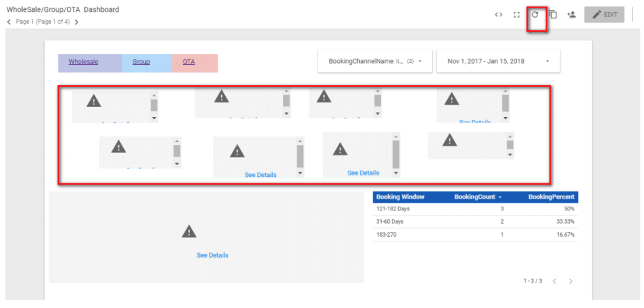The image size is (644, 308).
Task: Click table cell showing 33.33%
Action: 565,222
